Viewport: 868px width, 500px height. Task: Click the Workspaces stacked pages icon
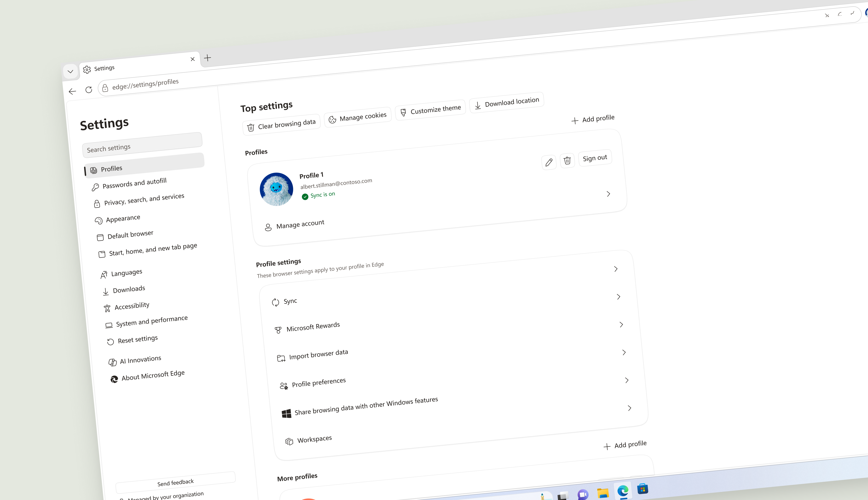tap(289, 442)
